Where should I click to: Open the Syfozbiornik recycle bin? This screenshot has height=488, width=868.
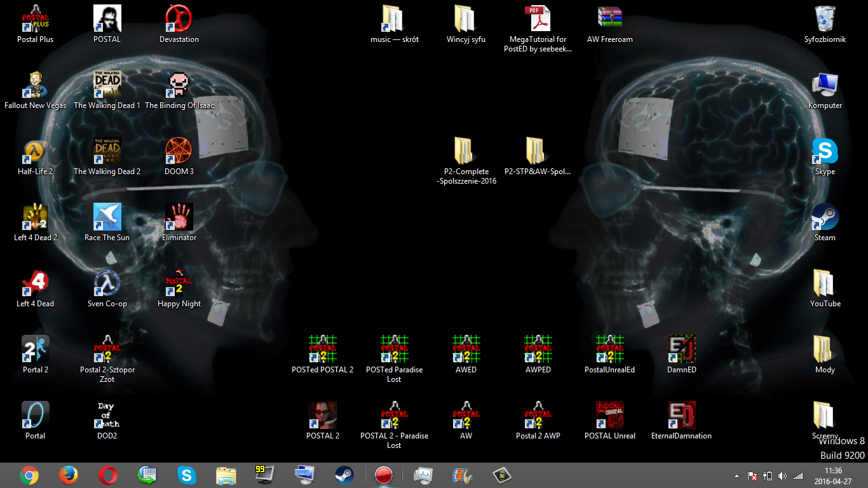[825, 24]
